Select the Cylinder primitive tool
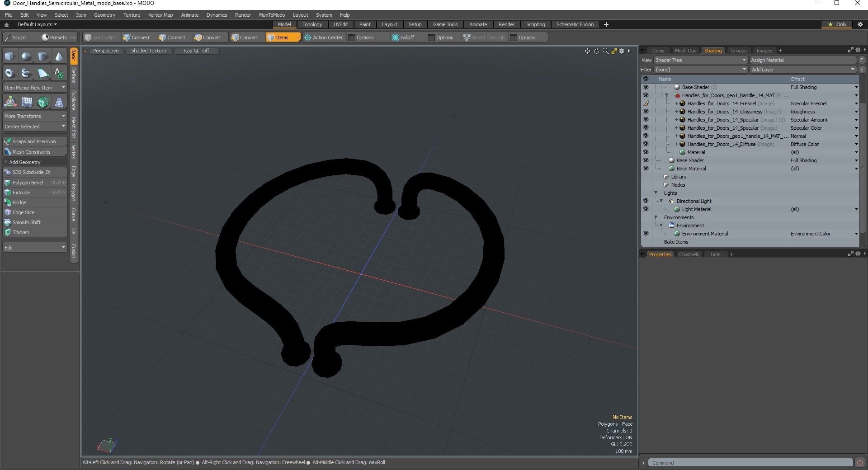This screenshot has width=868, height=470. [x=42, y=56]
